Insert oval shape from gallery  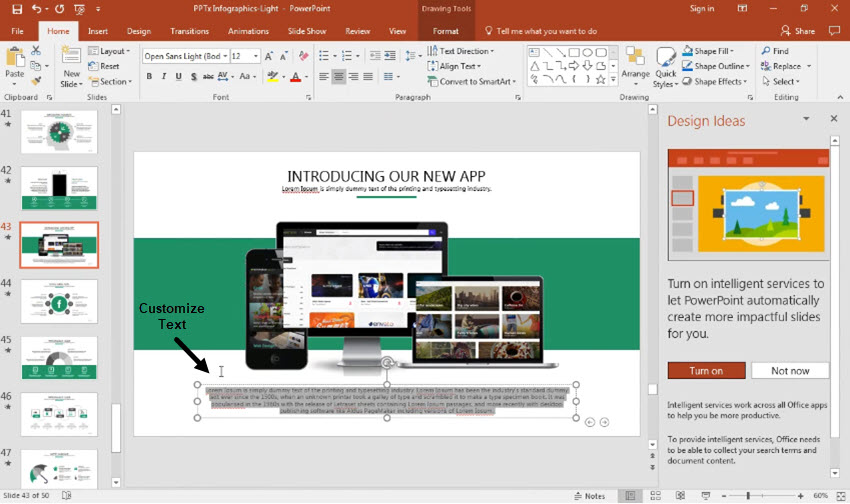pos(588,53)
